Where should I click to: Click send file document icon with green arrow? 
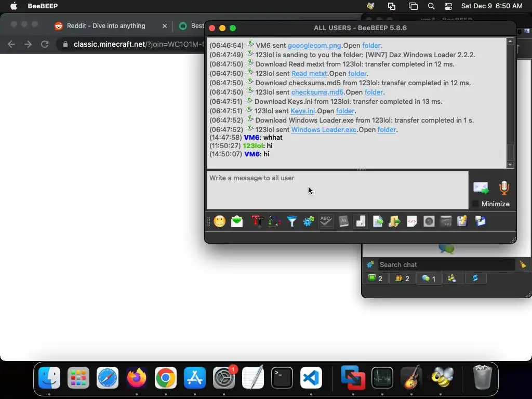378,221
